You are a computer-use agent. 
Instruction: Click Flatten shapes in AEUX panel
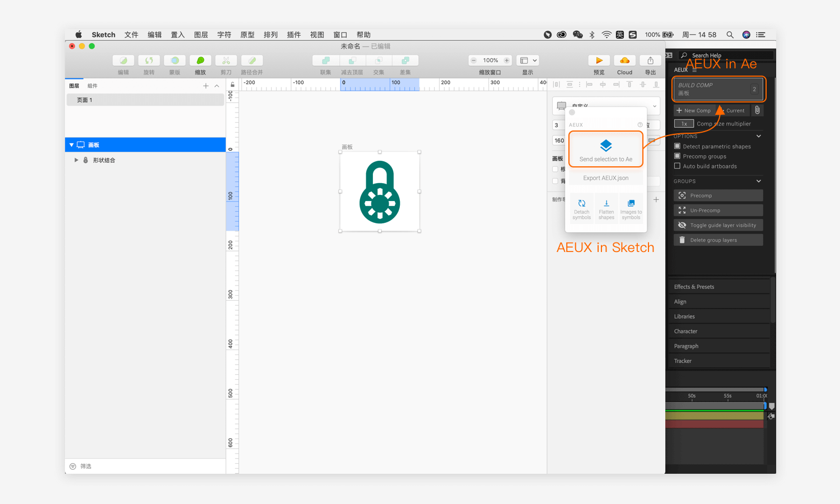[606, 209]
